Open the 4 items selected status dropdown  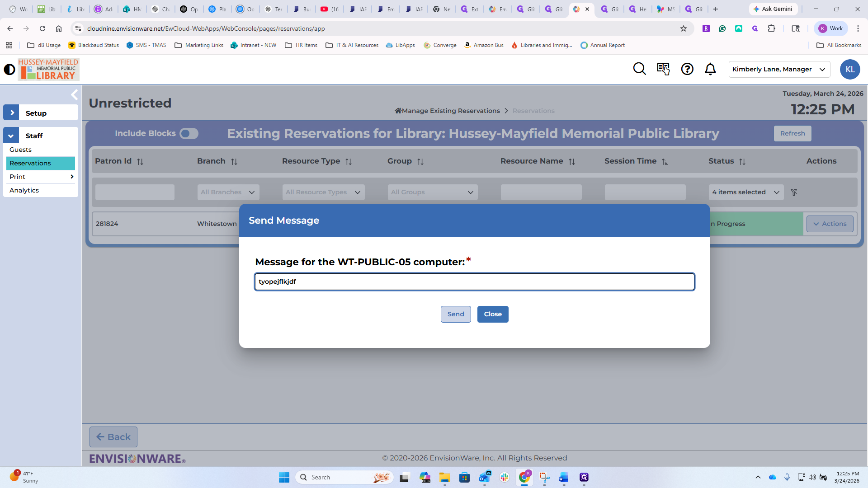click(746, 192)
